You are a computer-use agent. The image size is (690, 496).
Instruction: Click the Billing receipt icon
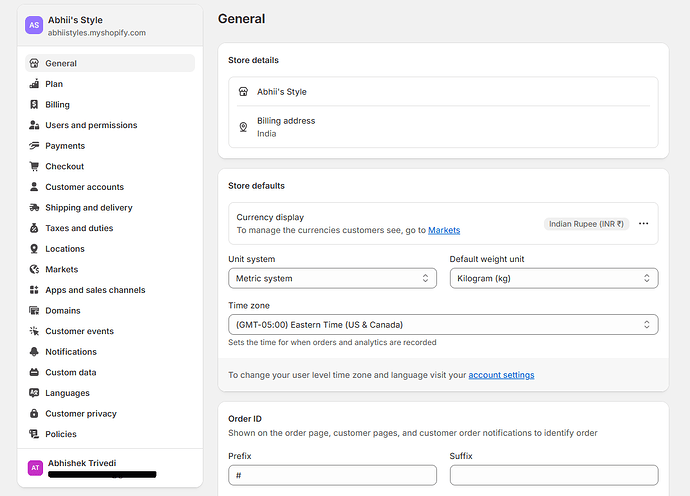[x=35, y=105]
